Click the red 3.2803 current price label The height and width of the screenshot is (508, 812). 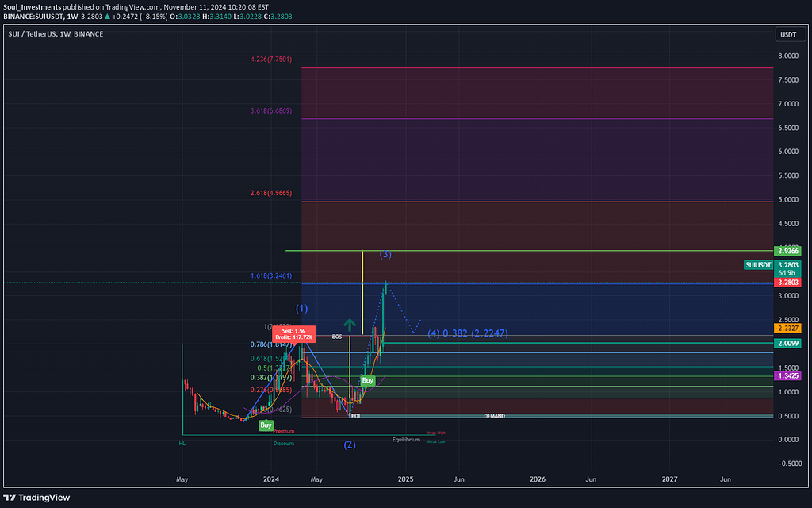[787, 282]
